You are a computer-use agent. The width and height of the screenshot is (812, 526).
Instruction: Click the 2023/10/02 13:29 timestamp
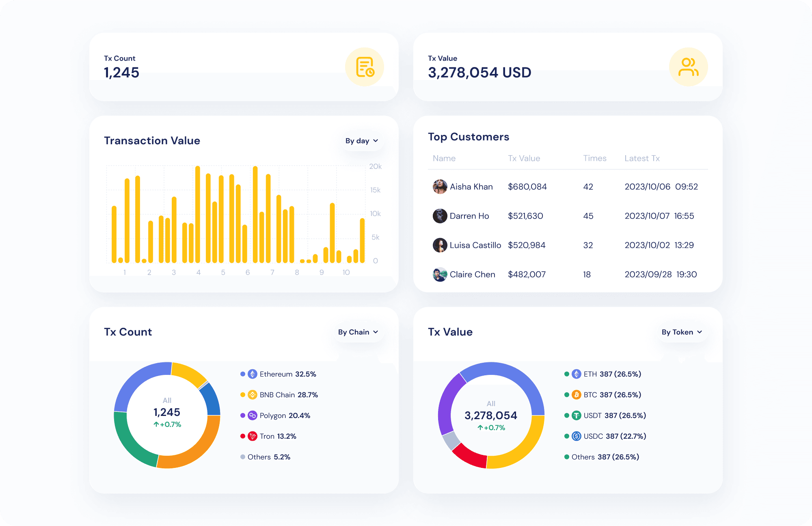coord(659,245)
